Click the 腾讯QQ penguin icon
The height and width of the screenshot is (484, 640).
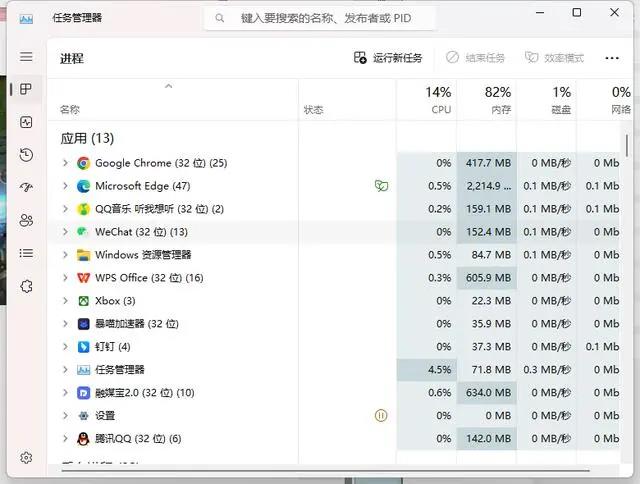coord(83,439)
